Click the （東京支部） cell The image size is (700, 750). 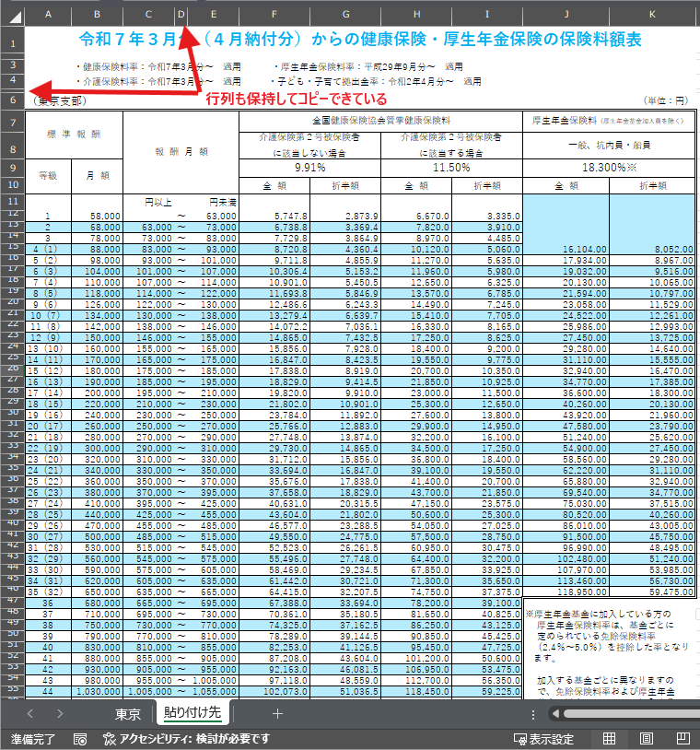click(x=60, y=101)
